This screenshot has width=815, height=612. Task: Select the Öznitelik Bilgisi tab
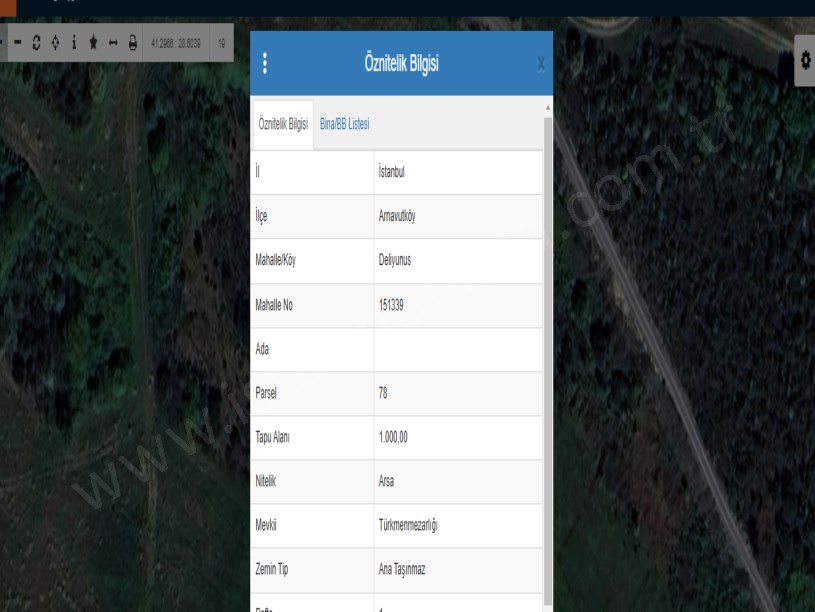283,124
